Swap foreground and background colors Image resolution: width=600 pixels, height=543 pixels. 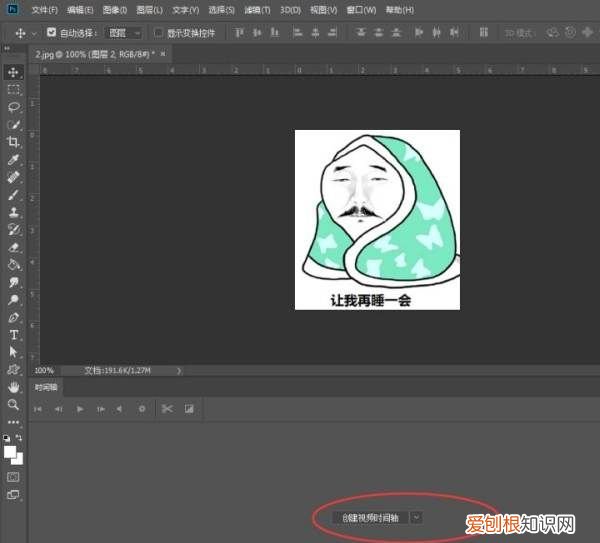[x=19, y=438]
